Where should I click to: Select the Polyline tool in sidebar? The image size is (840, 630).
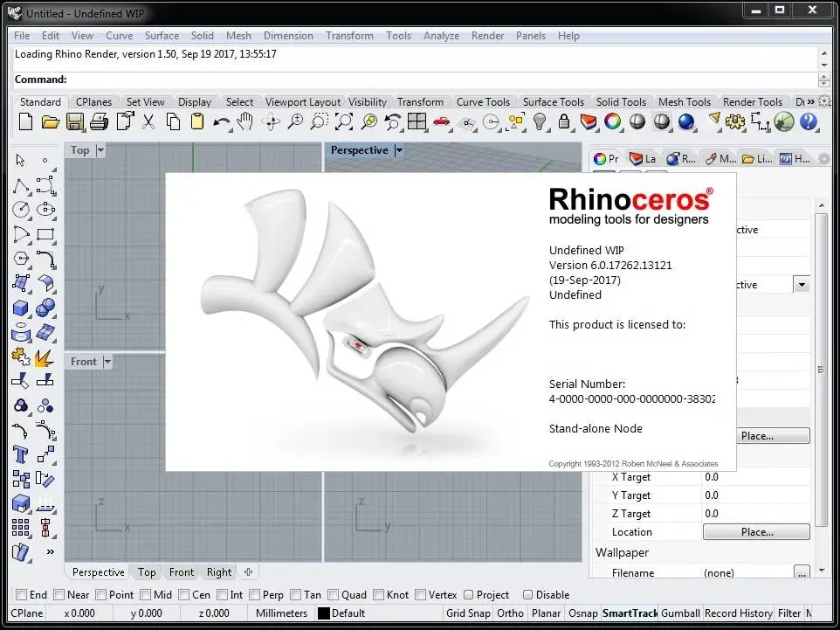coord(21,185)
